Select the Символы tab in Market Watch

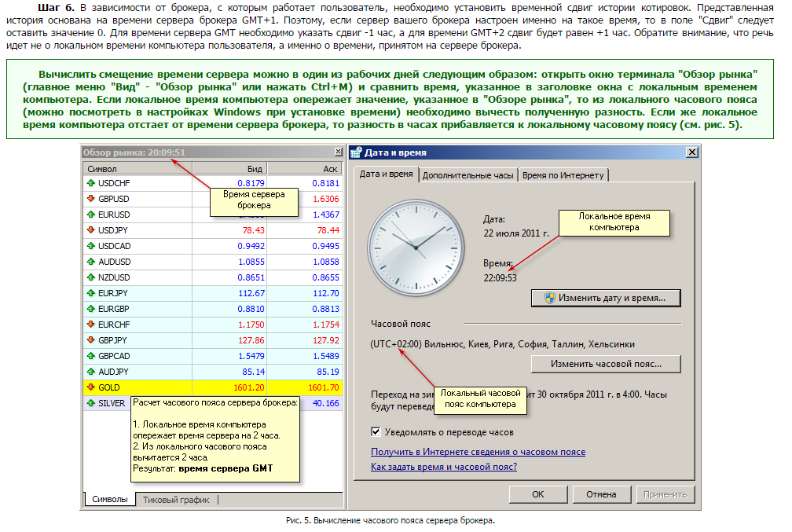tap(110, 499)
